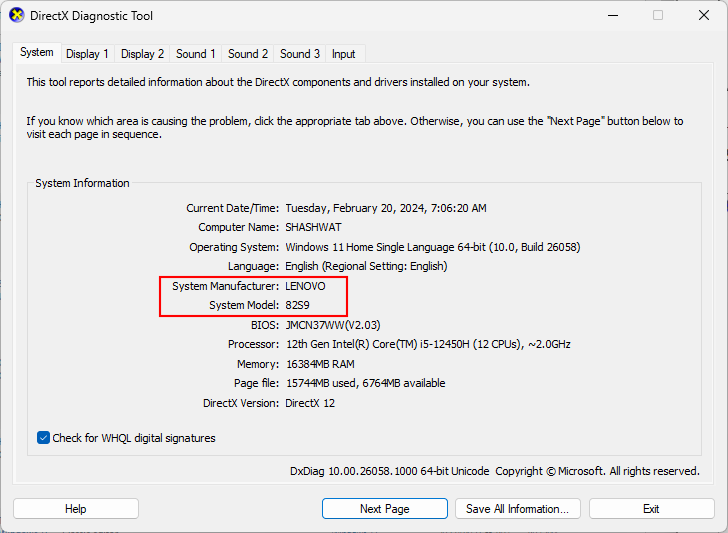728x533 pixels.
Task: Click the memory value 16384MB RAM
Action: (x=320, y=364)
